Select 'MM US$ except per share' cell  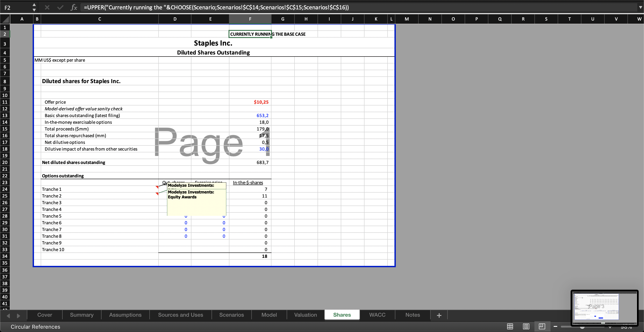(x=60, y=60)
